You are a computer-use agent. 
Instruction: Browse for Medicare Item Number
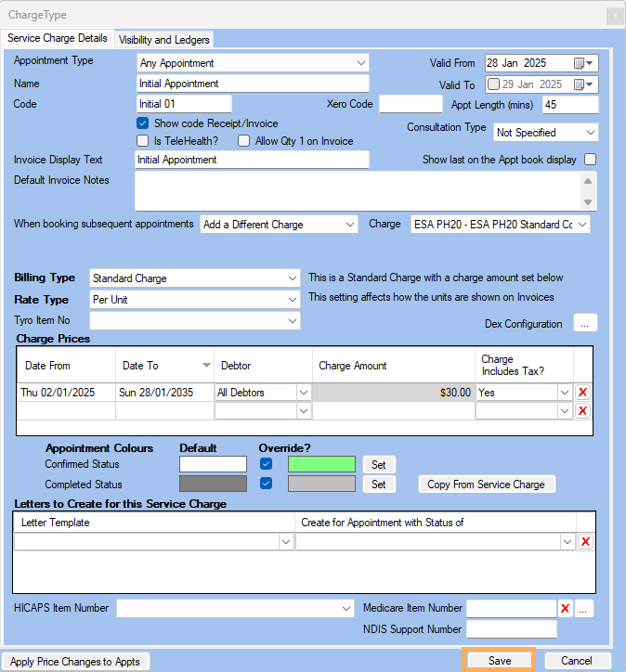(583, 608)
